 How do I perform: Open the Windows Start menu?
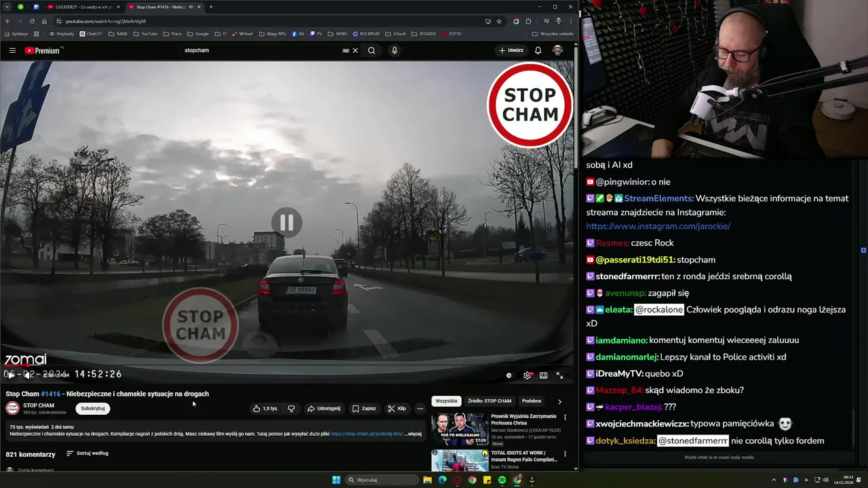click(336, 480)
